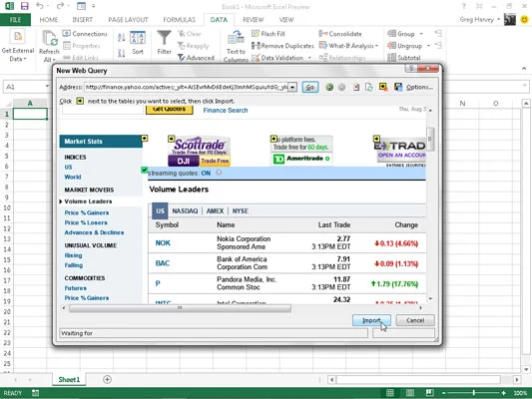Select the Market Stats table arrow marker
Image resolution: width=532 pixels, height=399 pixels.
pos(145,138)
